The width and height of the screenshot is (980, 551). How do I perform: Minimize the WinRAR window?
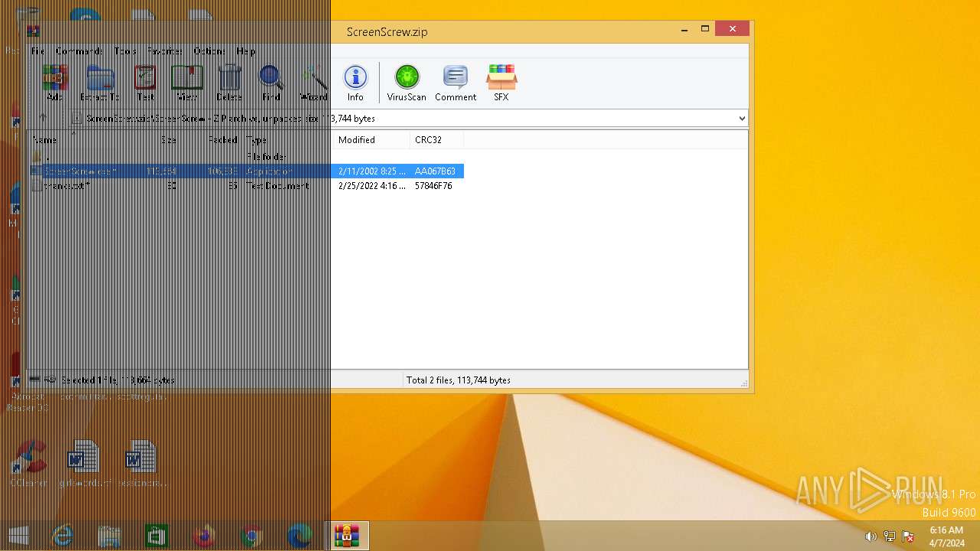[x=684, y=29]
